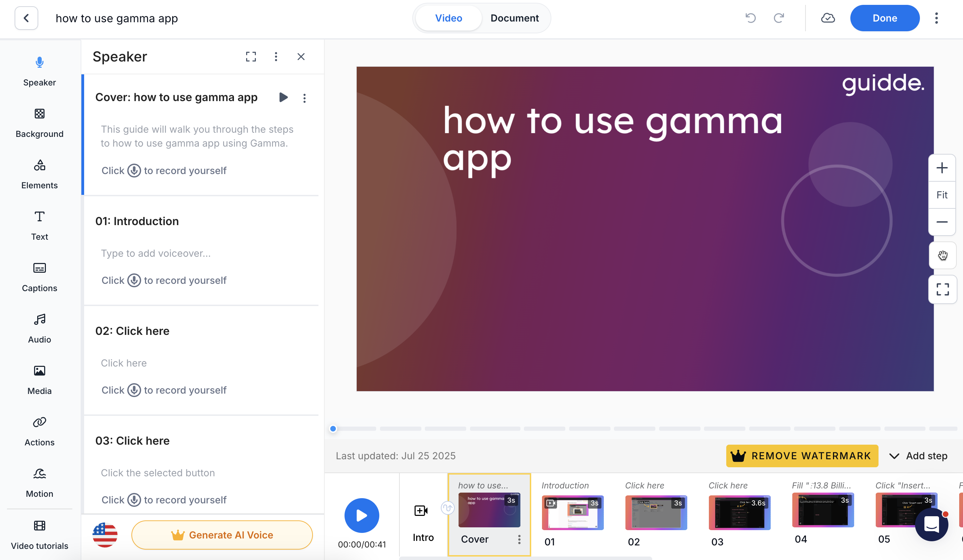Activate the hand pan tool
This screenshot has height=560, width=963.
pos(943,255)
